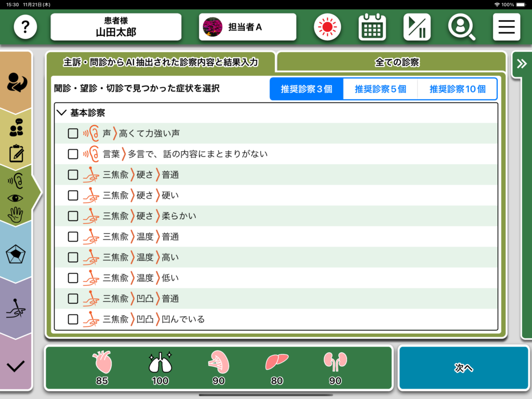Tap the heart organ score icon
The height and width of the screenshot is (399, 532).
101,363
